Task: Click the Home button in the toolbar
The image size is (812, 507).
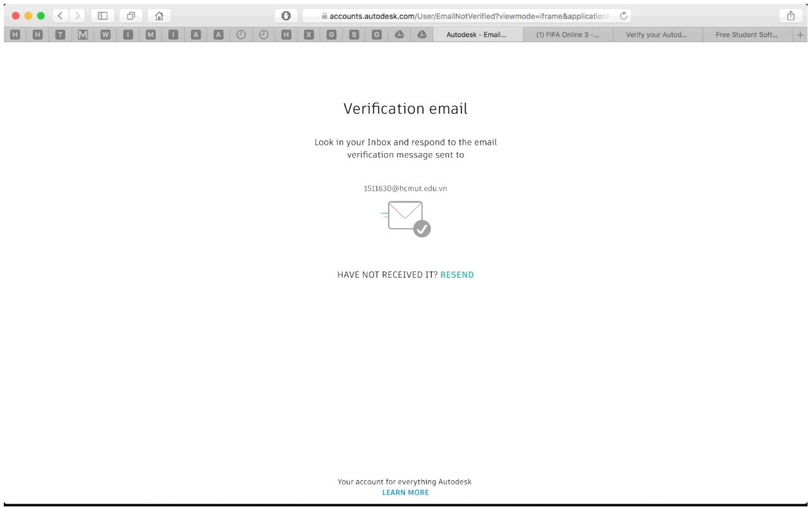Action: [159, 15]
